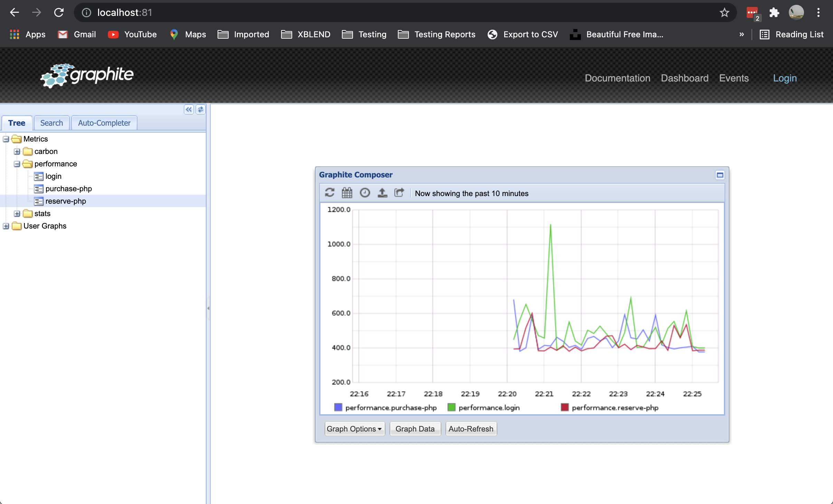This screenshot has width=833, height=504.
Task: Switch to the Auto-Completer tab
Action: click(x=104, y=123)
